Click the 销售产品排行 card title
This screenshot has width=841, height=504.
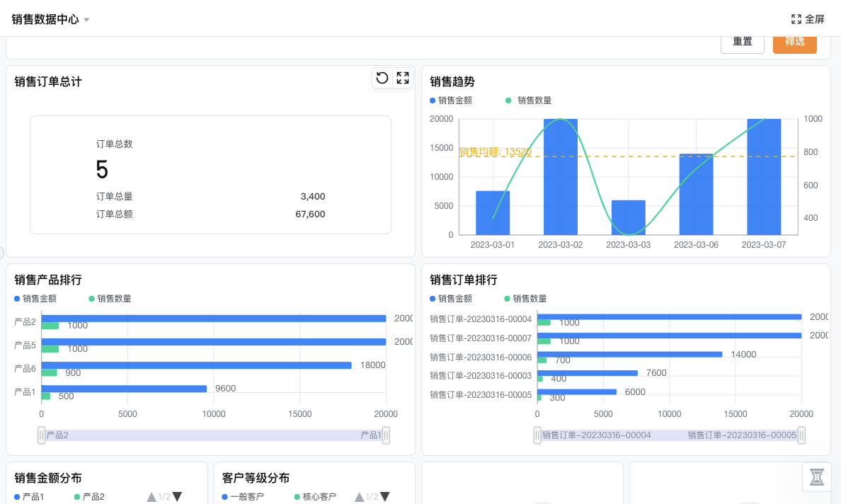(x=47, y=280)
